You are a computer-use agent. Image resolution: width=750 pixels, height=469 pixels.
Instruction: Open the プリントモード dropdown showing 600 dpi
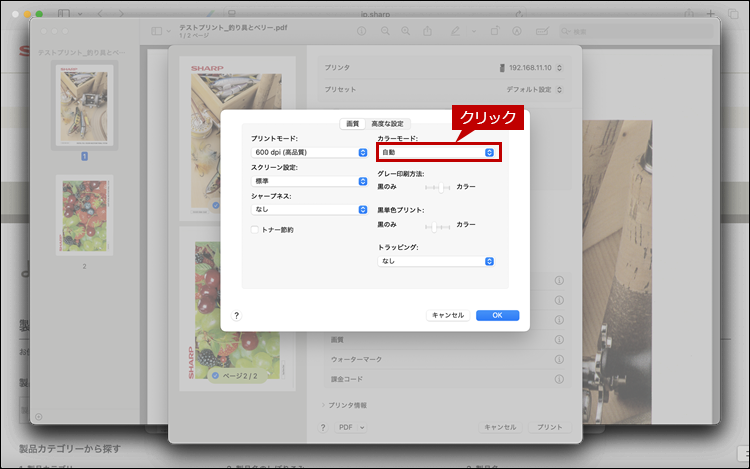coord(310,152)
